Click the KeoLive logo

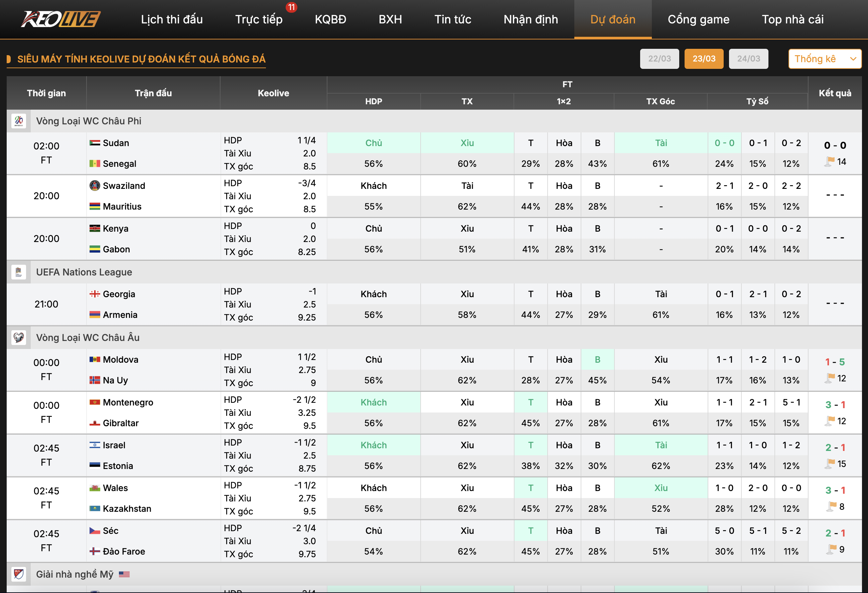(x=60, y=19)
